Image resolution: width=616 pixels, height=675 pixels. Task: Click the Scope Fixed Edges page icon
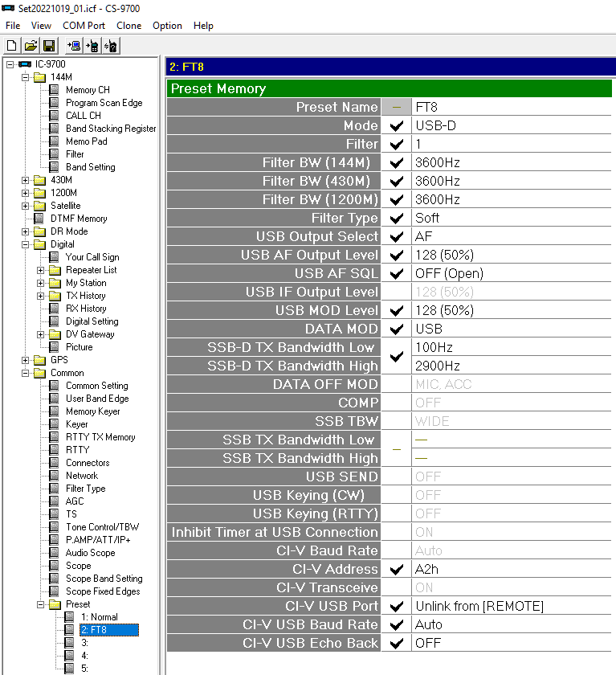pyautogui.click(x=54, y=591)
